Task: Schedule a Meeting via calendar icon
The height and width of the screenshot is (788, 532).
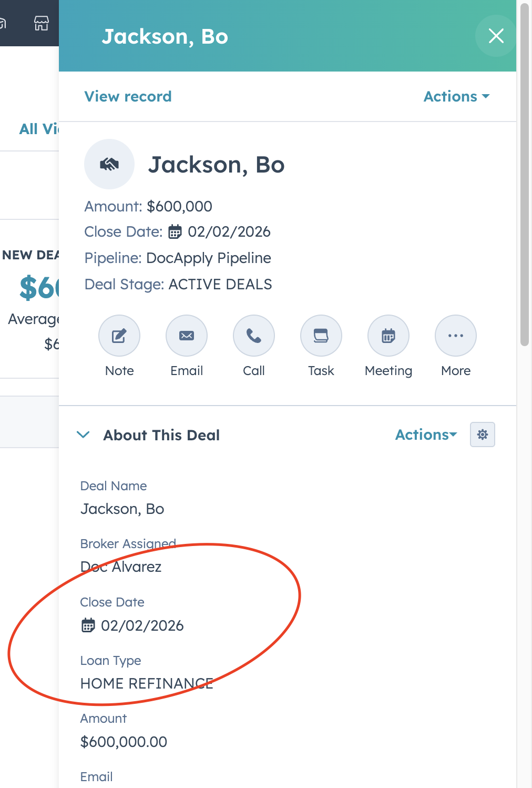Action: click(388, 336)
